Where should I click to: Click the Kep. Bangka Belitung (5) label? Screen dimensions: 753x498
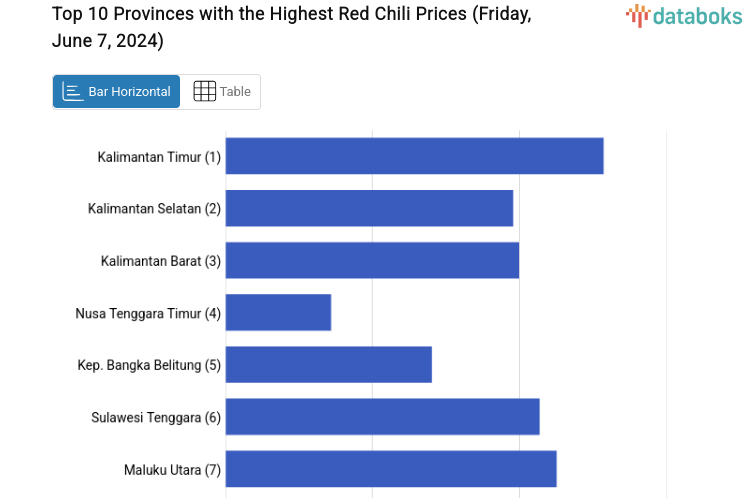(149, 365)
